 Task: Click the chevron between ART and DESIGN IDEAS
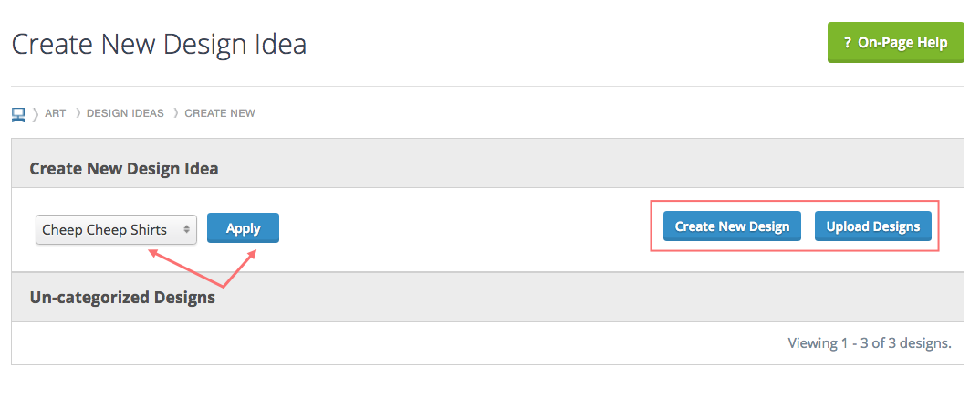pyautogui.click(x=78, y=113)
